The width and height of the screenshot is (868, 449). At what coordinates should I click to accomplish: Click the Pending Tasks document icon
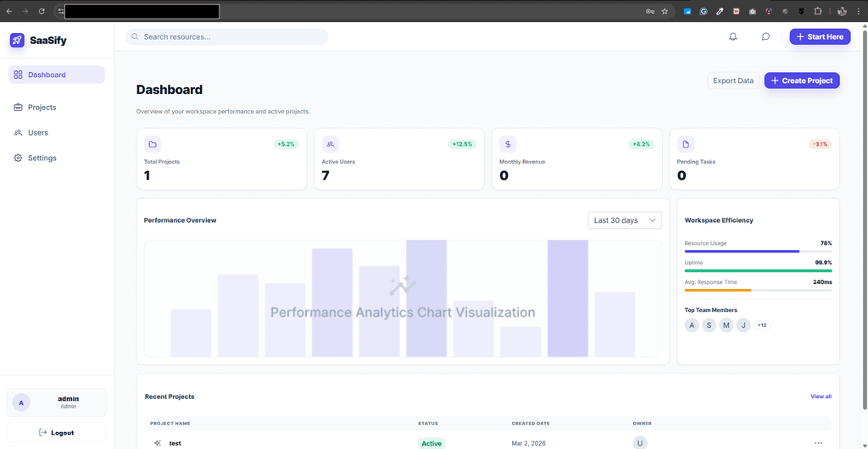click(686, 144)
